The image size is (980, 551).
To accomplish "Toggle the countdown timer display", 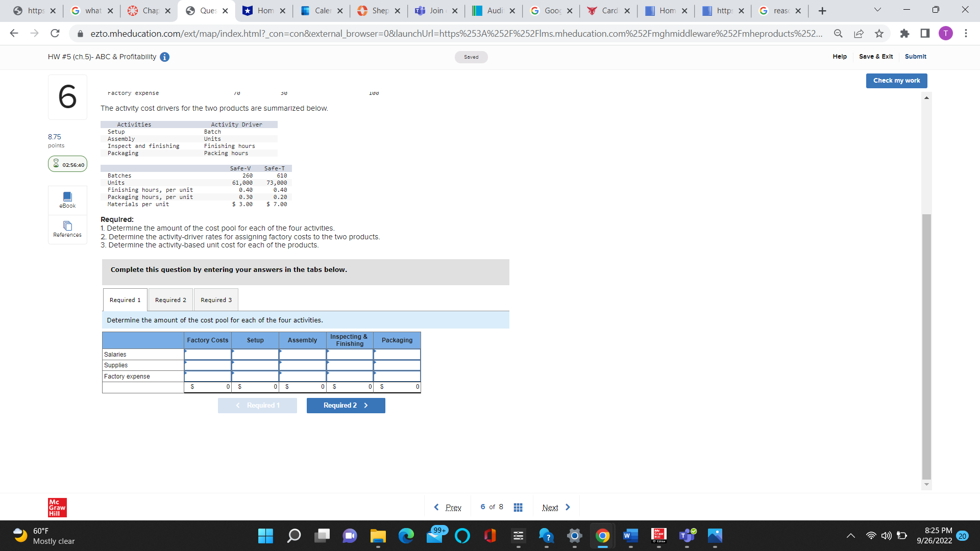I will 67,164.
